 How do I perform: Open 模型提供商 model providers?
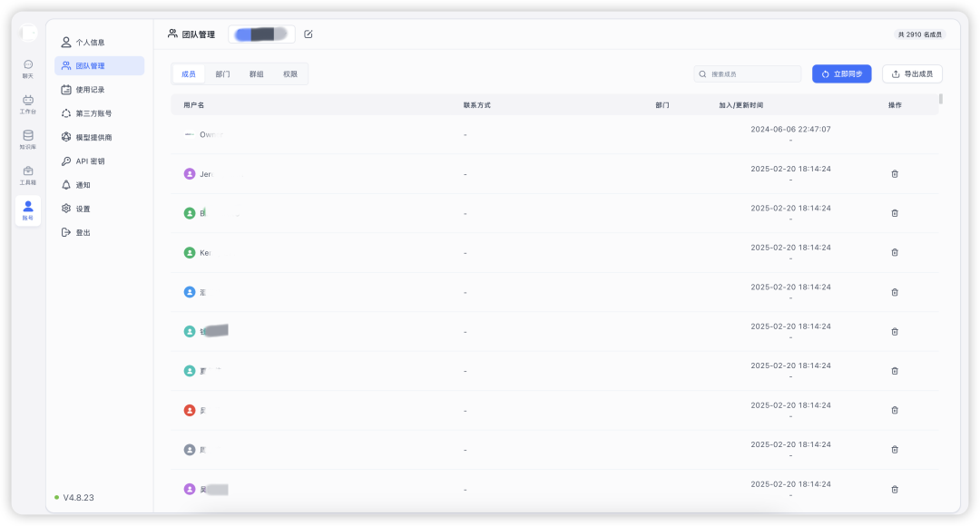99,137
